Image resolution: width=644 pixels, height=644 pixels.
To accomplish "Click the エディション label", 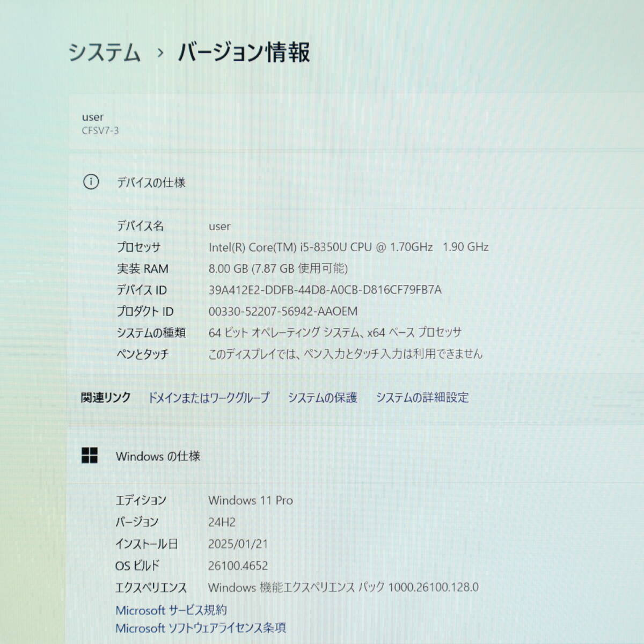I will (x=141, y=500).
